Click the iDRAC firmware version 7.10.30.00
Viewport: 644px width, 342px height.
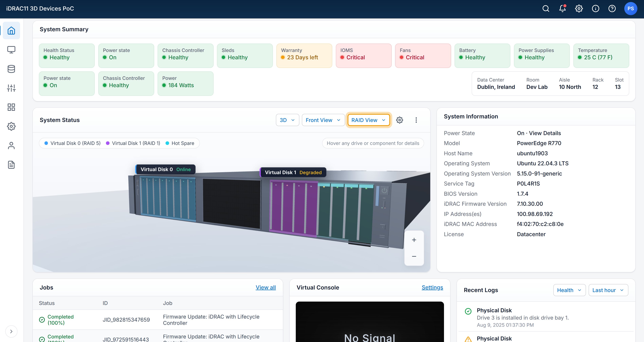pyautogui.click(x=530, y=204)
